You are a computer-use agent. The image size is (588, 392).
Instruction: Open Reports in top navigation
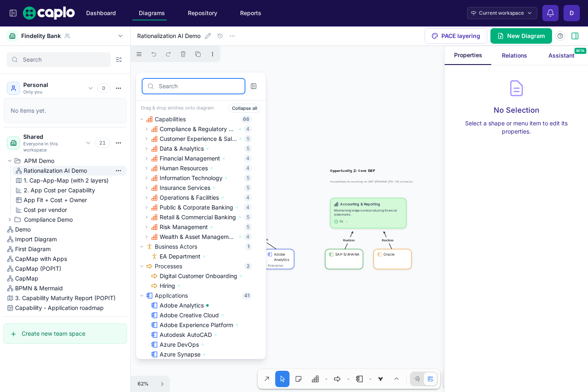[251, 13]
